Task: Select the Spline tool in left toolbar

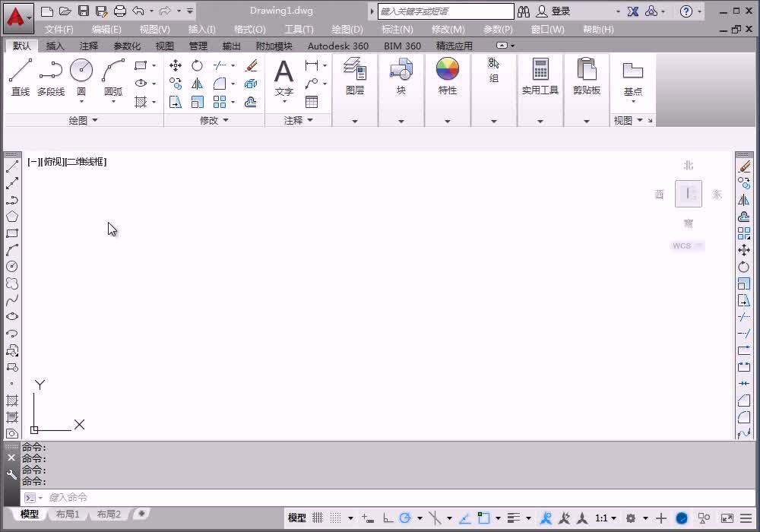Action: [12, 300]
